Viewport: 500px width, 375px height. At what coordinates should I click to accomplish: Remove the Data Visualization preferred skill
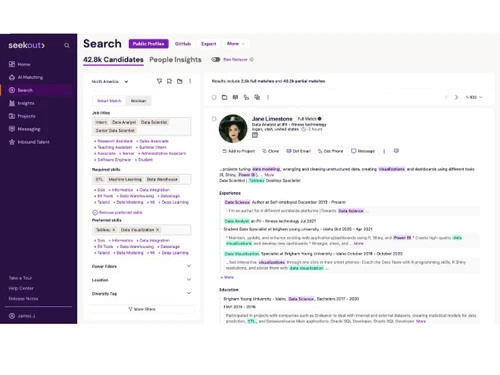coord(157,230)
